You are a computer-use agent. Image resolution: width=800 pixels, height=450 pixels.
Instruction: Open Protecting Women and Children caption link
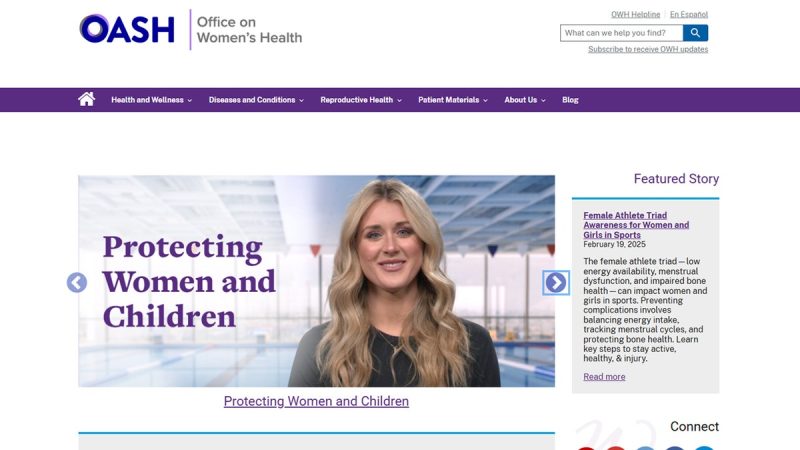316,401
